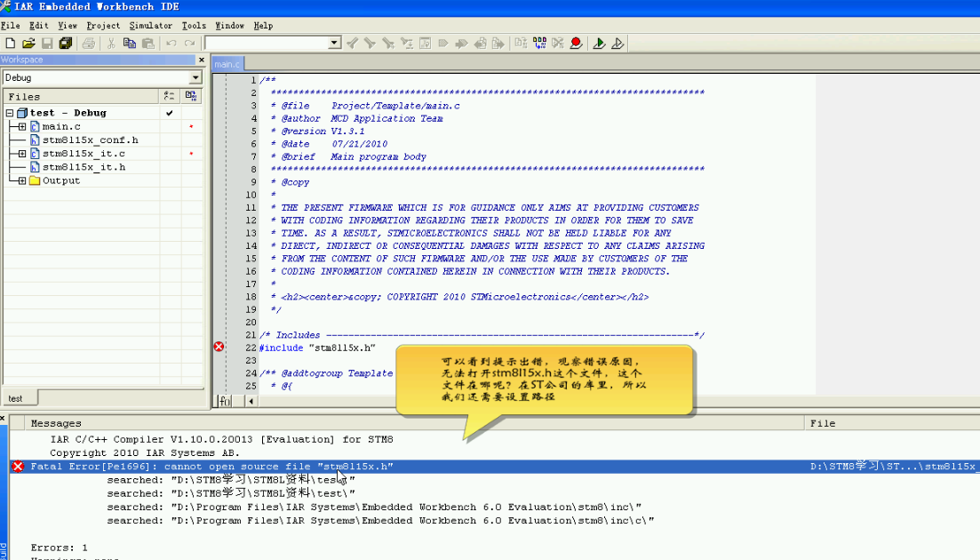
Task: Click the red error icon beside Fatal Error
Action: click(18, 467)
